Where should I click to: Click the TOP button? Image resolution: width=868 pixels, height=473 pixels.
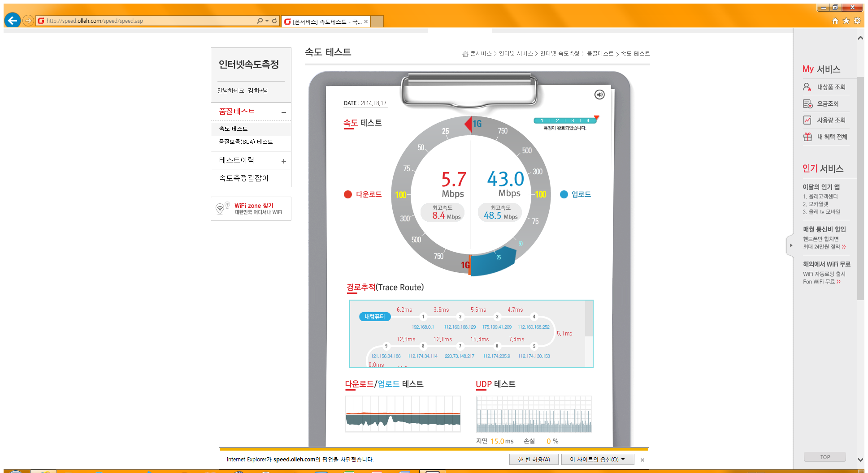coord(825,457)
